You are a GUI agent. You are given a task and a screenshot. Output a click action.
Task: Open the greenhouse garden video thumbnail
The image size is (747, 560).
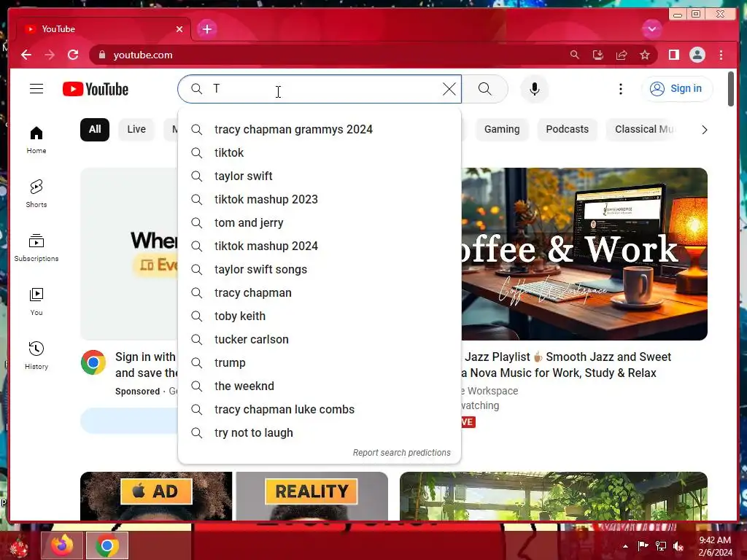(x=554, y=496)
